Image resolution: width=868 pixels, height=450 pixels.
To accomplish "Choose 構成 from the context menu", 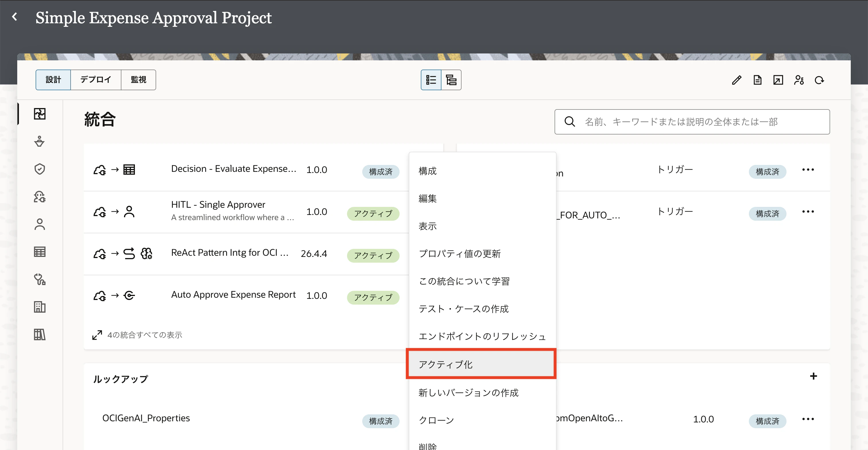I will point(483,171).
